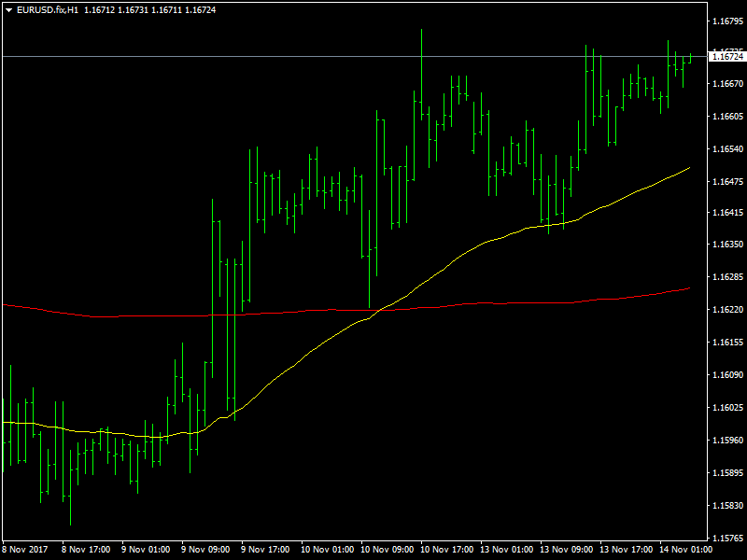747x560 pixels.
Task: Click the 14 Nov 01:00 time label
Action: (686, 550)
